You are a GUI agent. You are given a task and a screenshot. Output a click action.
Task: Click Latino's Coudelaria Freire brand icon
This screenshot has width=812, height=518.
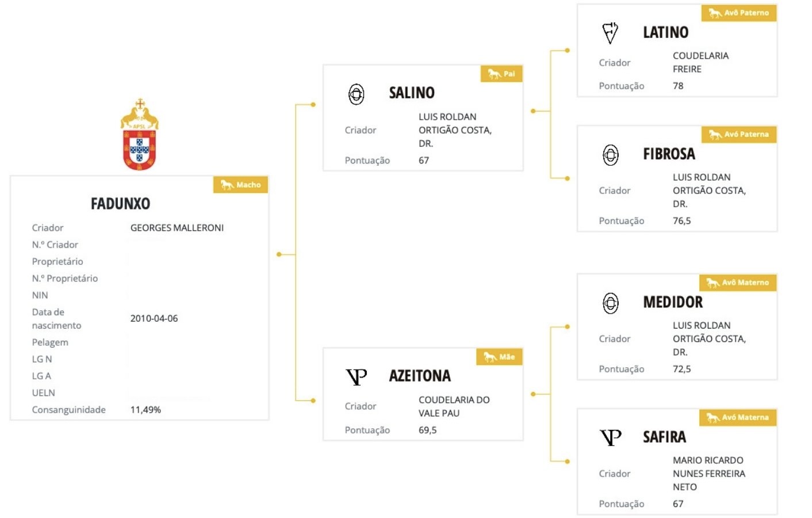pos(610,33)
